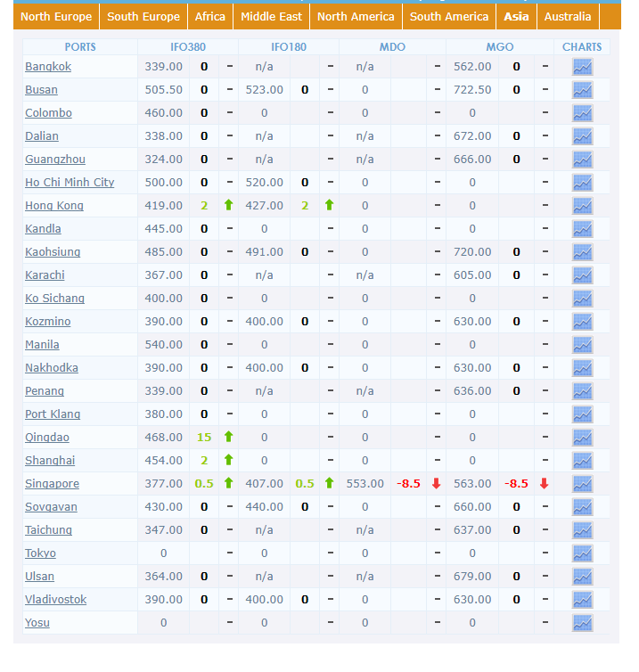Screen dimensions: 639x672
Task: Open the Shanghai port link
Action: coord(50,460)
